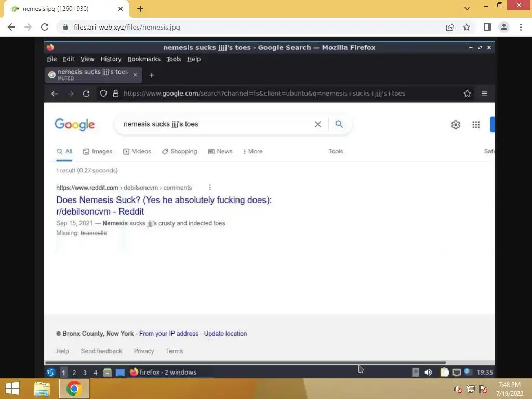Open Google settings gear
The height and width of the screenshot is (399, 532).
[456, 125]
